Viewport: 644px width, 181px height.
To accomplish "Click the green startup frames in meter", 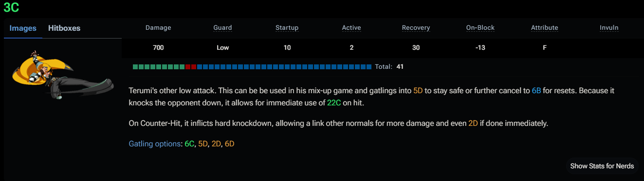I will click(x=159, y=66).
